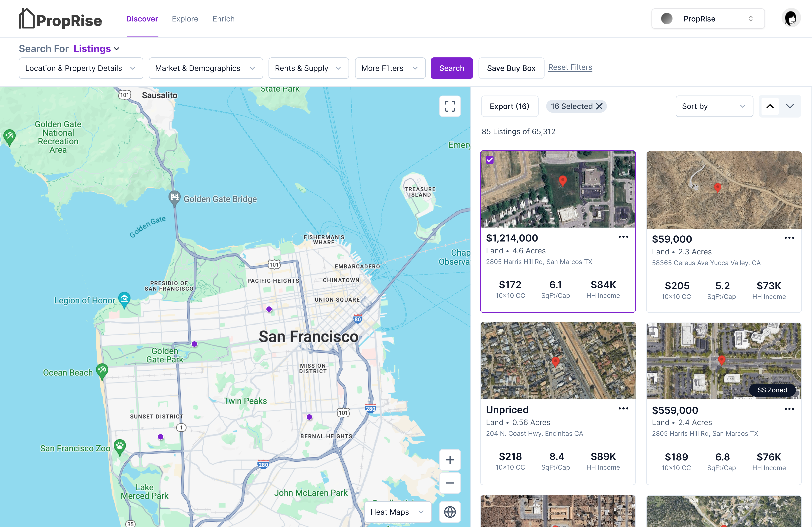
Task: Expand the More Filters dropdown
Action: pos(390,68)
